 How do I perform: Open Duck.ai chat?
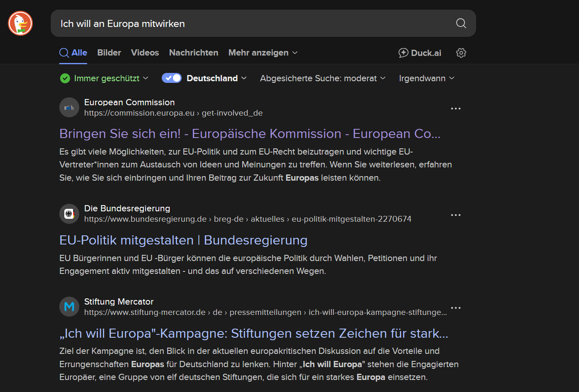420,53
